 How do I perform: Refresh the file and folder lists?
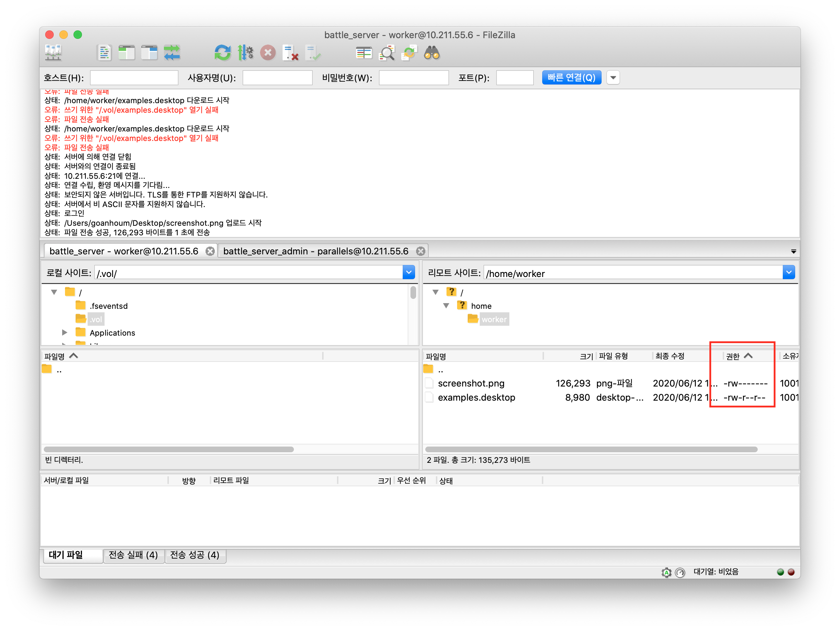point(223,53)
